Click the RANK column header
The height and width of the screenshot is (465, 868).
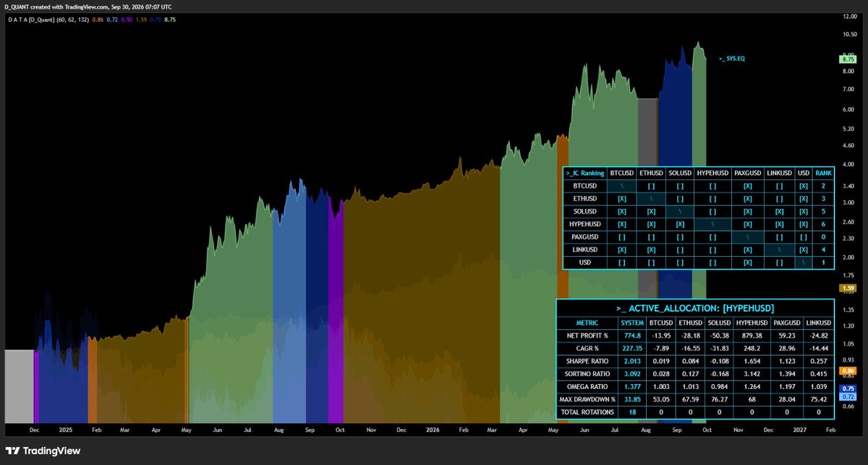pyautogui.click(x=823, y=174)
